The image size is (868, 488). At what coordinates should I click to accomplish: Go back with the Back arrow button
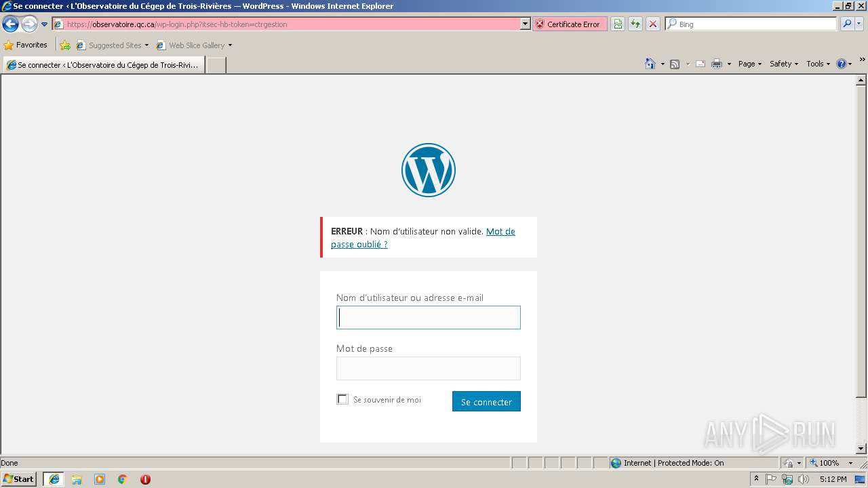(10, 24)
